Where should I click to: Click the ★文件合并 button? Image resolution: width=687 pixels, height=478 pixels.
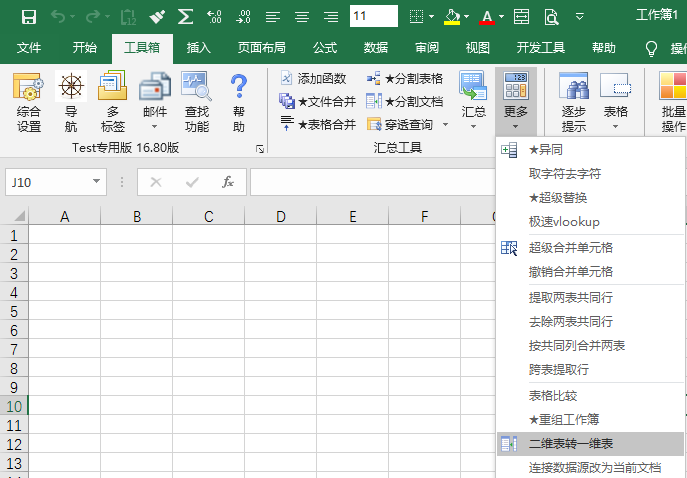pos(319,101)
